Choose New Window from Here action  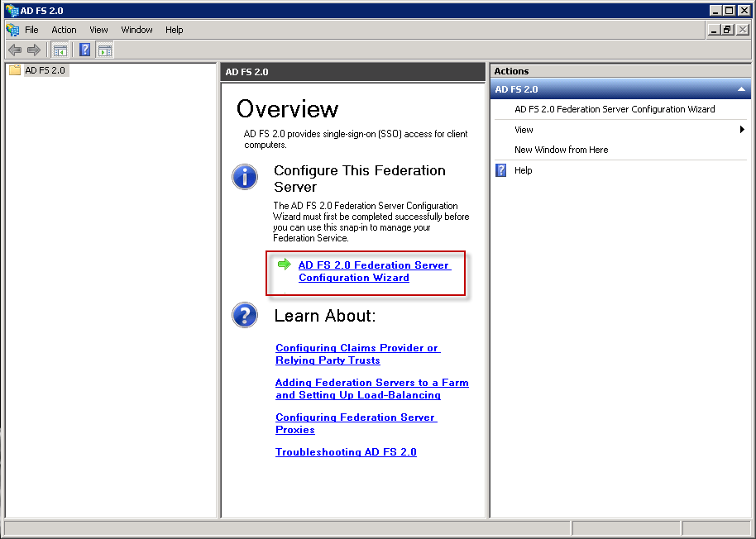tap(562, 150)
